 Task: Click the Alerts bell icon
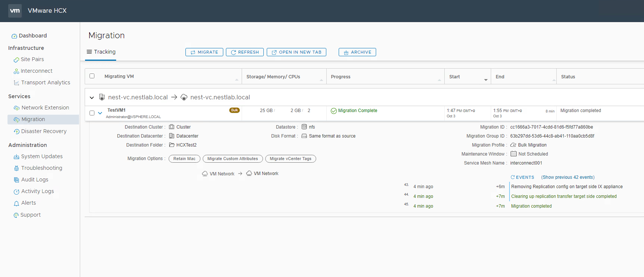pos(16,203)
